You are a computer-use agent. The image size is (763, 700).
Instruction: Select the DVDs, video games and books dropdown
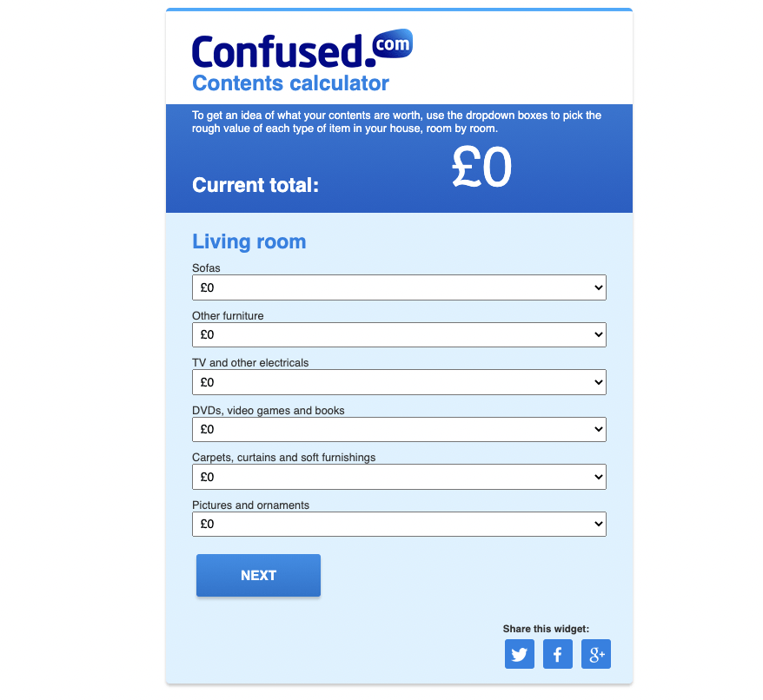pos(399,429)
